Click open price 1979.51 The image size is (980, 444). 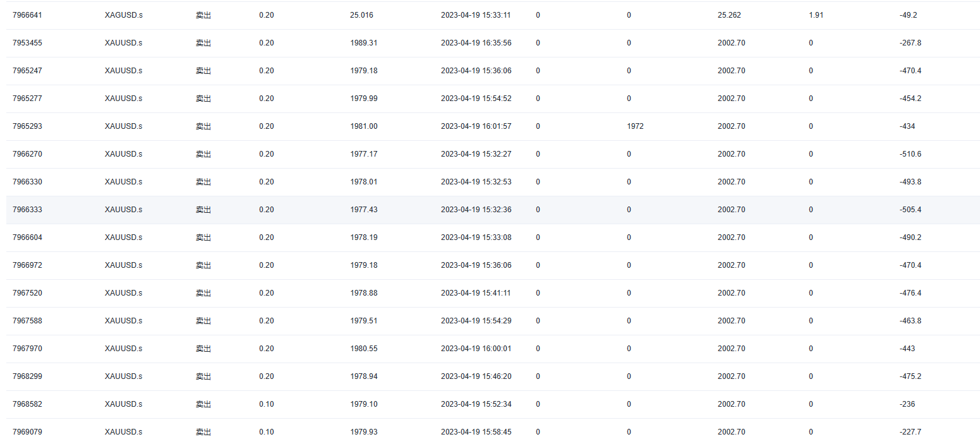(x=364, y=321)
